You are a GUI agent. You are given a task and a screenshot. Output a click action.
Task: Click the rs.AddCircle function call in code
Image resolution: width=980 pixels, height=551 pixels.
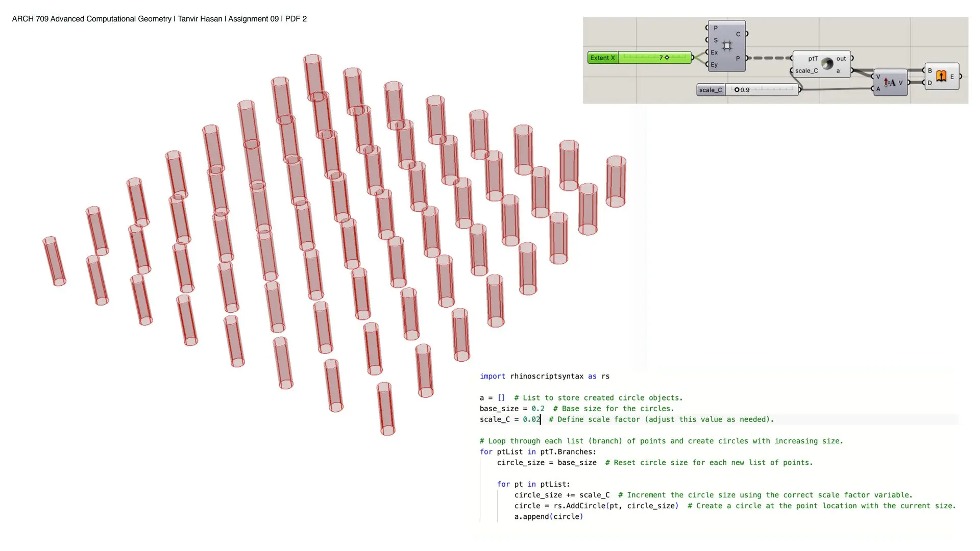click(579, 506)
